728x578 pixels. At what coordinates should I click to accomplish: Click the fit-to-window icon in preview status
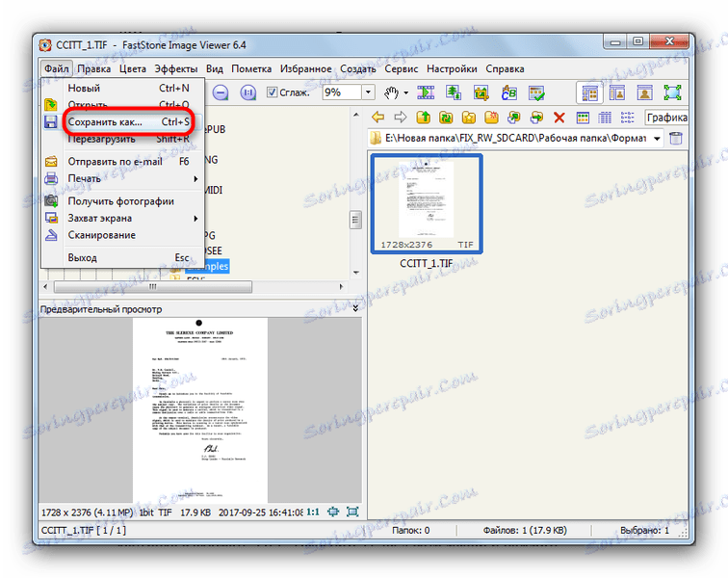point(333,512)
